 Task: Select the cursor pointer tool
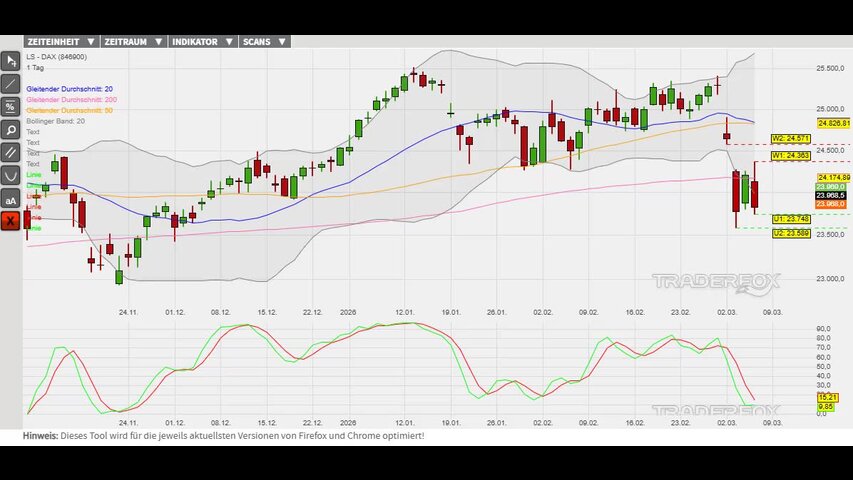(11, 62)
